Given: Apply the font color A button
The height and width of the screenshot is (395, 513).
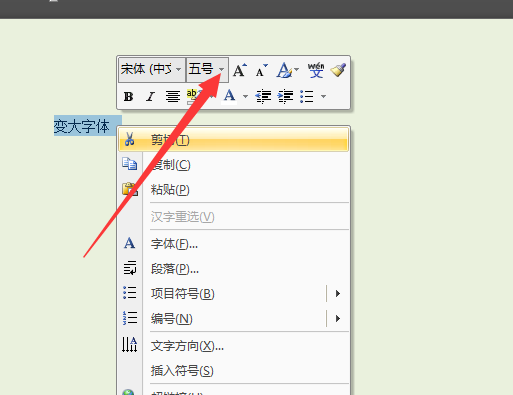Looking at the screenshot, I should pyautogui.click(x=230, y=97).
